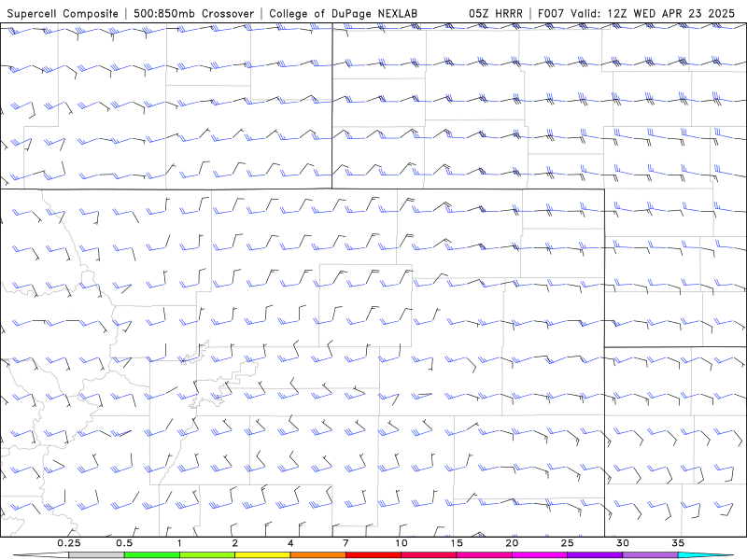
Task: Click the '4' colorbar label
Action: [290, 543]
